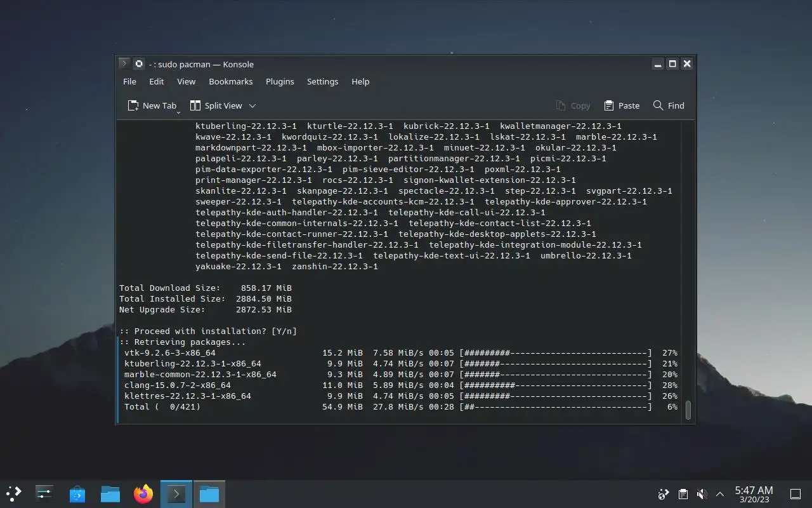The height and width of the screenshot is (508, 812).
Task: Click the klettres-22.12.3-1-x86_64 download line
Action: [x=400, y=396]
